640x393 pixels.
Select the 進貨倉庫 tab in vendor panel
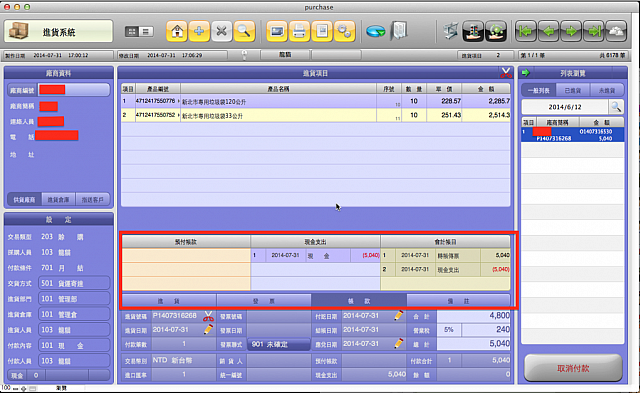tap(58, 200)
